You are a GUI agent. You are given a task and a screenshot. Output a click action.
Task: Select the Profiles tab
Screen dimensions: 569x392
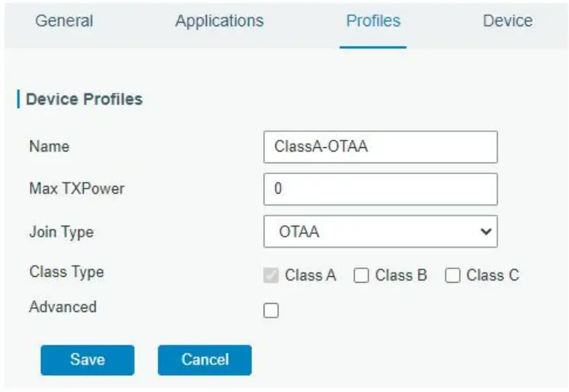(x=373, y=20)
